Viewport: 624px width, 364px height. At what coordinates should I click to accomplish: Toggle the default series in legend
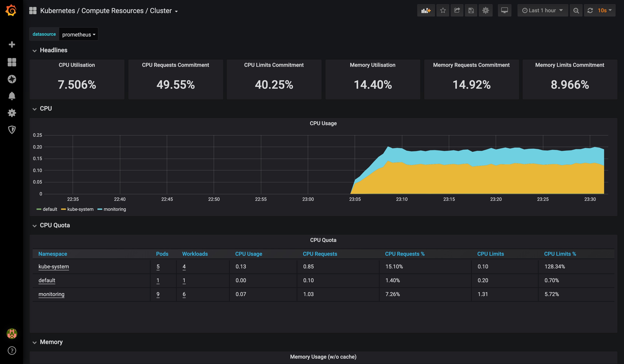(50, 209)
